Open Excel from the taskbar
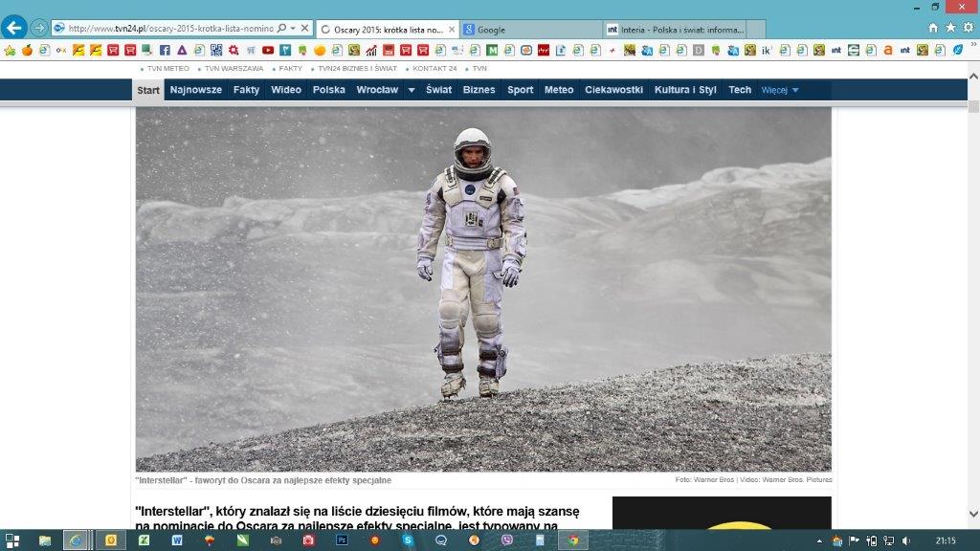Screen dimensions: 980x551 point(144,540)
